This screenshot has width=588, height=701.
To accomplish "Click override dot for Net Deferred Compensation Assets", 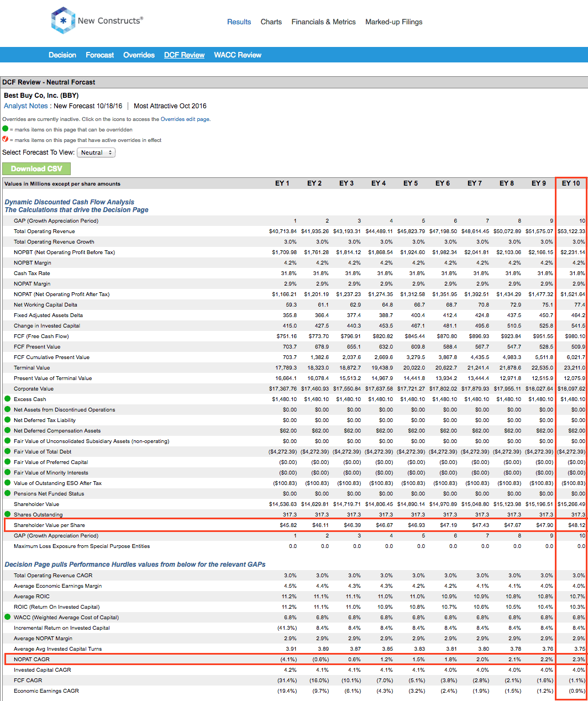I will [8, 430].
